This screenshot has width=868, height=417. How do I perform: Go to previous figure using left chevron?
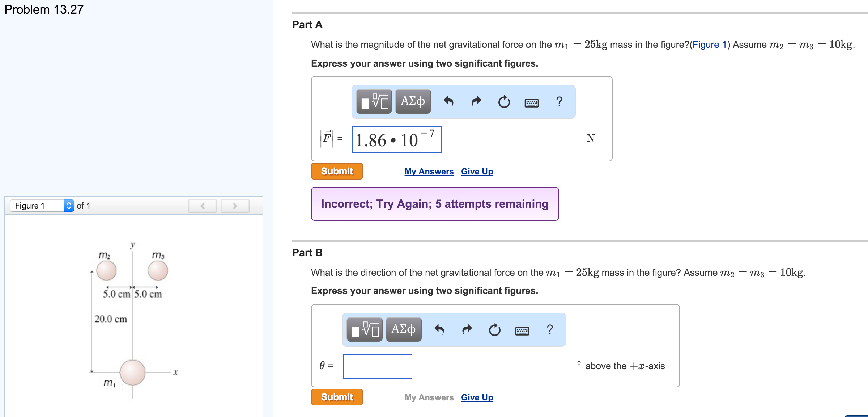[203, 206]
